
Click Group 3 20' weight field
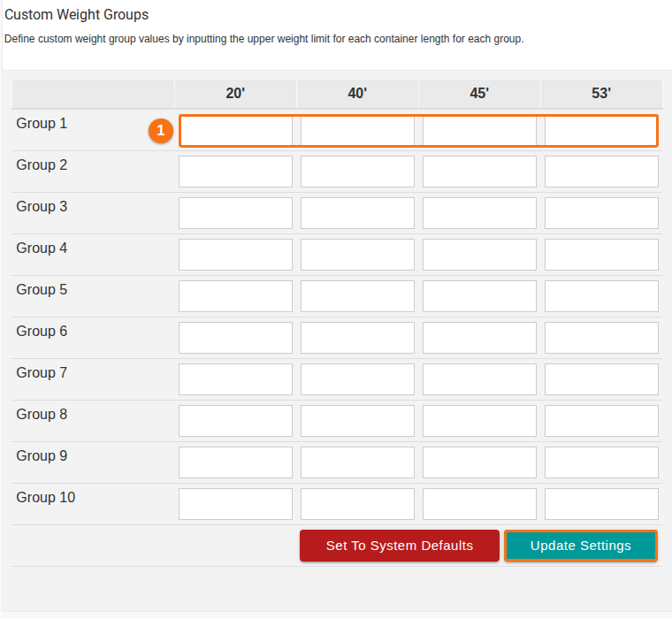click(236, 213)
